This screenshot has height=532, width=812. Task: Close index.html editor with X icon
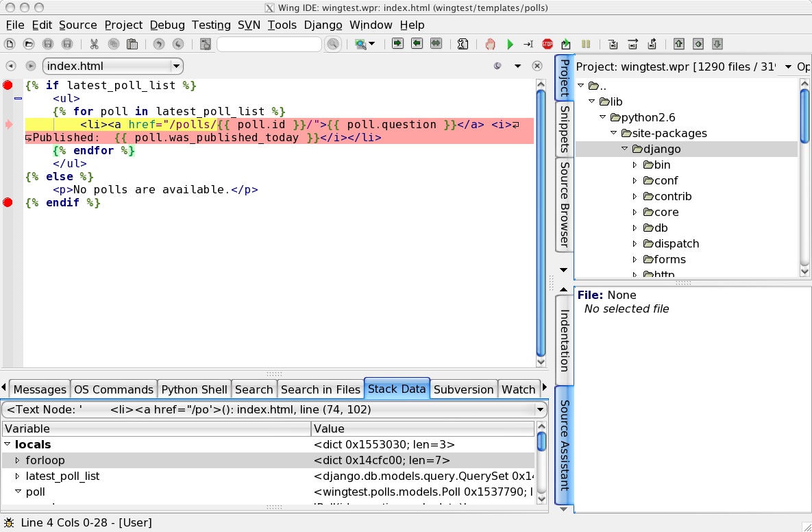tap(537, 66)
